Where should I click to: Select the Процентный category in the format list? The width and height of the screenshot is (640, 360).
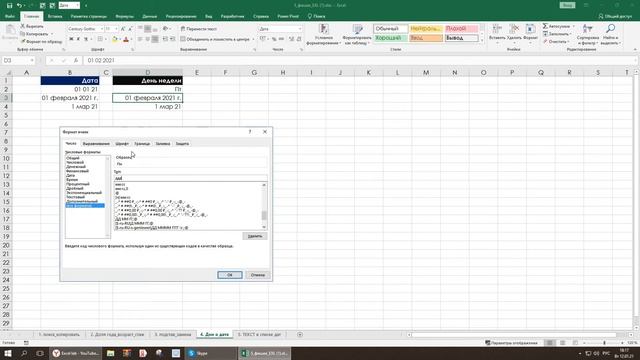78,184
